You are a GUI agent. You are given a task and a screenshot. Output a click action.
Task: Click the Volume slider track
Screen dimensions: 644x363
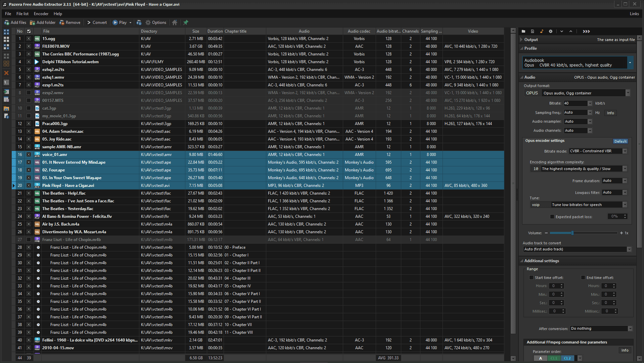tap(584, 233)
